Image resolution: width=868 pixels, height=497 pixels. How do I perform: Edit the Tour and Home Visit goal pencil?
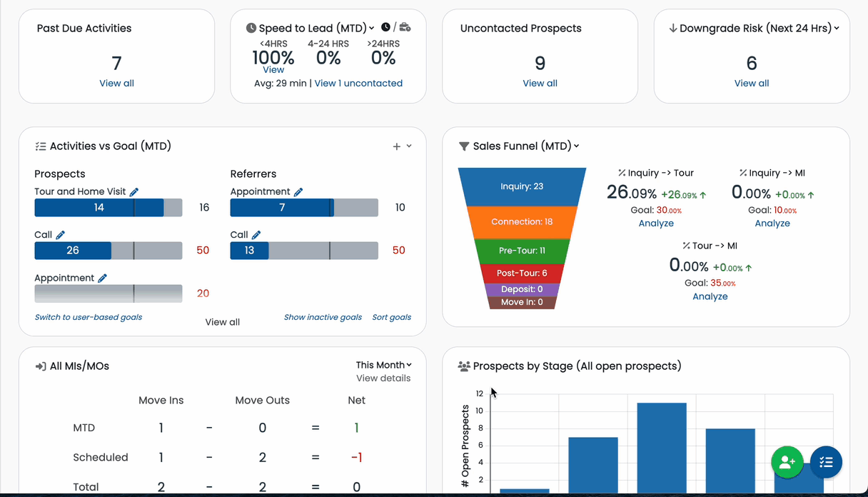(x=133, y=192)
